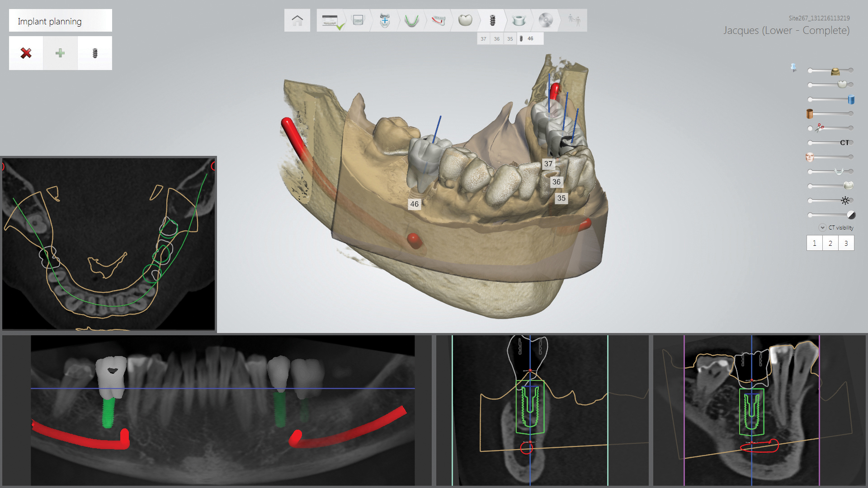Click the CT opacity slider handle
Screen dimensions: 868x488
pos(844,143)
